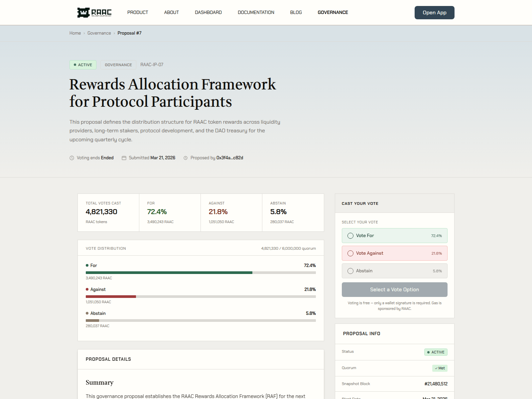Open the BLOG nav link
The image size is (532, 399).
[296, 12]
